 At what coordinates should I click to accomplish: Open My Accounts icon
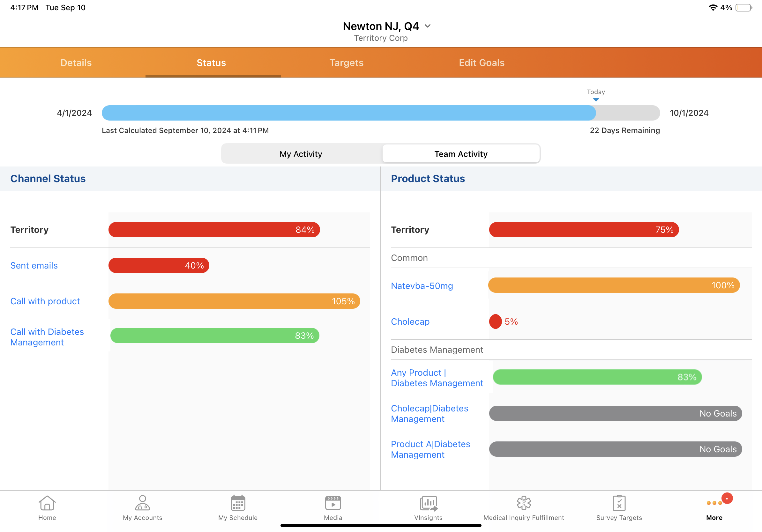pyautogui.click(x=142, y=503)
